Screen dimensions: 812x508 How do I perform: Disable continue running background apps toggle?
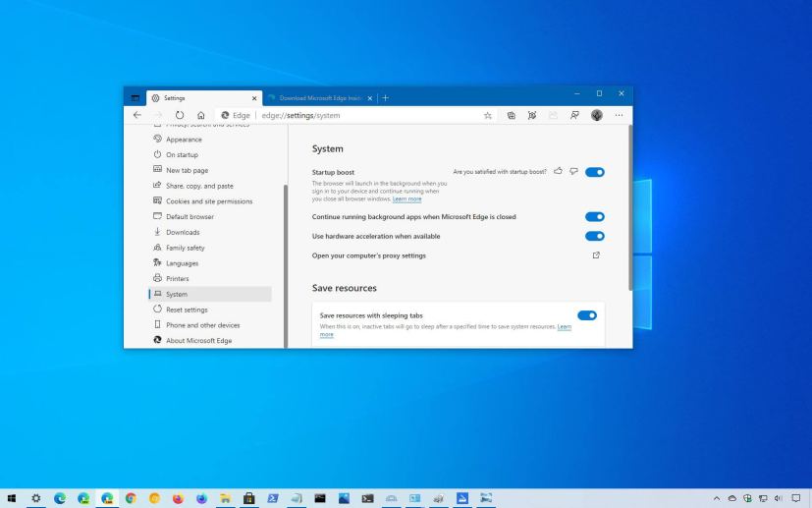tap(594, 217)
